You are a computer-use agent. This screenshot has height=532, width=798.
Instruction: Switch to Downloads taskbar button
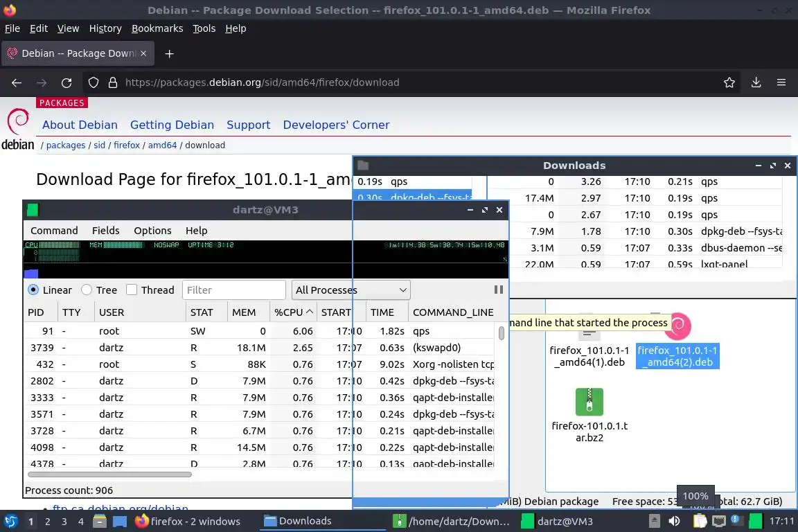pos(321,521)
